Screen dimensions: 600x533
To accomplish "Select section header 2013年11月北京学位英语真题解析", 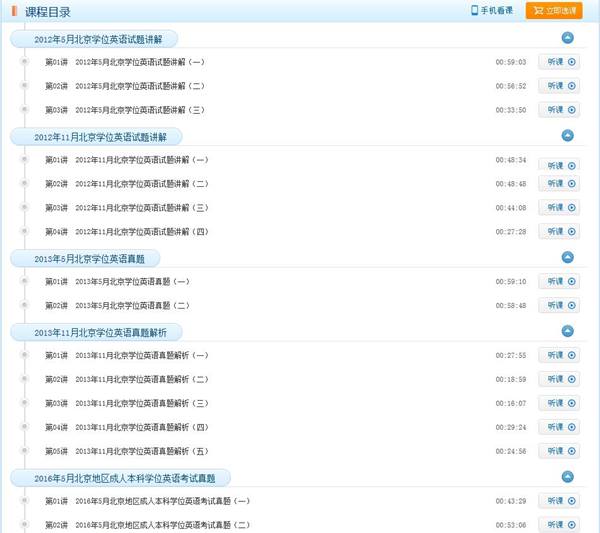I will click(102, 332).
